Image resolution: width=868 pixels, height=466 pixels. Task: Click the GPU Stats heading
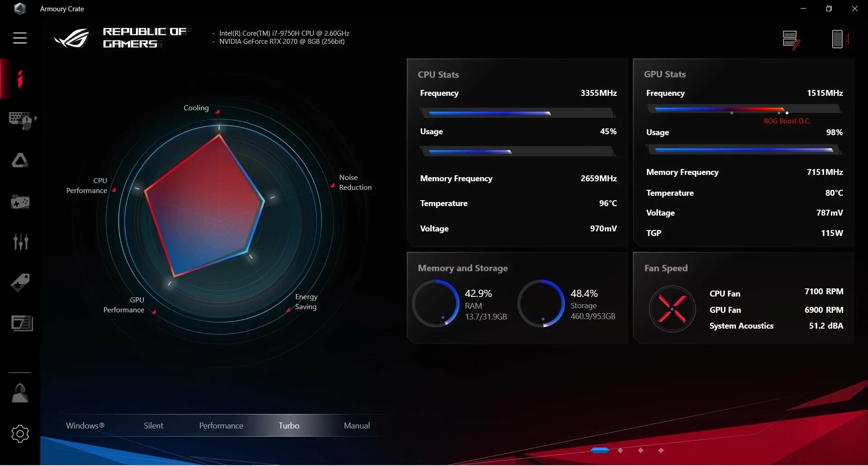[x=665, y=74]
